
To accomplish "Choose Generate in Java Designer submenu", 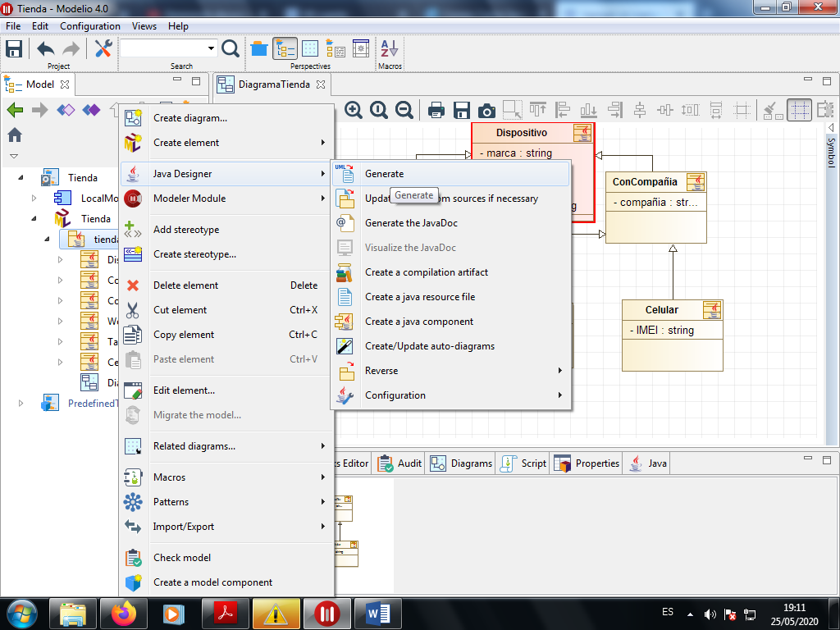I will (451, 174).
